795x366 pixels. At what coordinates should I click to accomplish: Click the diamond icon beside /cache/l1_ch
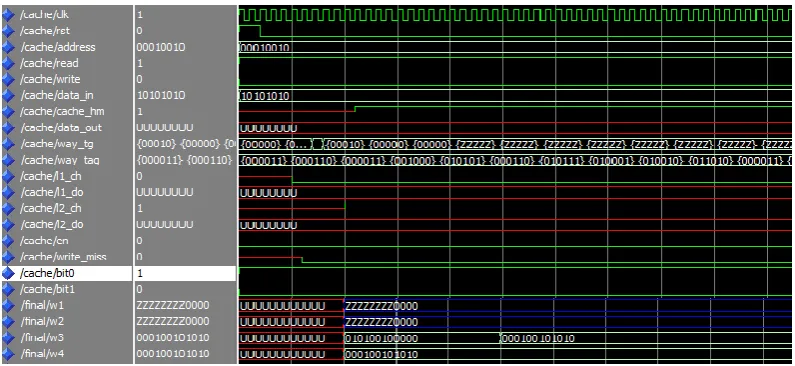pos(9,176)
